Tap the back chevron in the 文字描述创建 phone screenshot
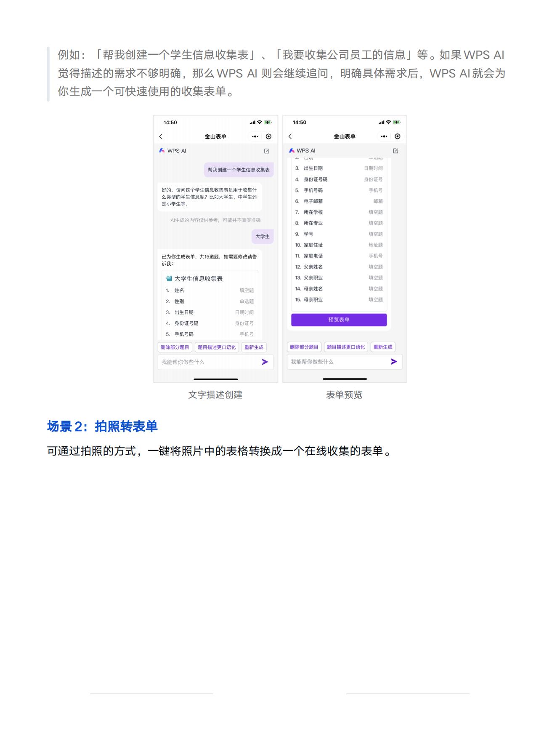 (x=161, y=136)
